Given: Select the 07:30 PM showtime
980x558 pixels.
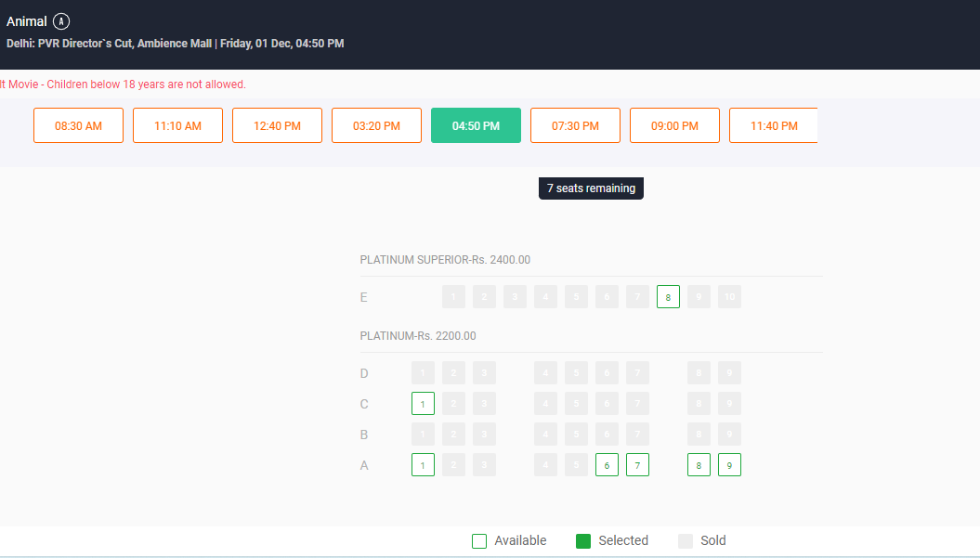Looking at the screenshot, I should pos(575,125).
